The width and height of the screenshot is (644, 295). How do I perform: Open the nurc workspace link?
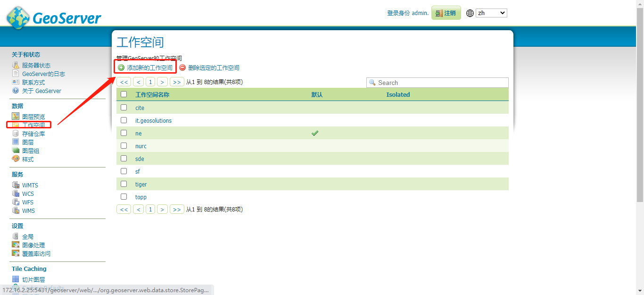coord(141,146)
